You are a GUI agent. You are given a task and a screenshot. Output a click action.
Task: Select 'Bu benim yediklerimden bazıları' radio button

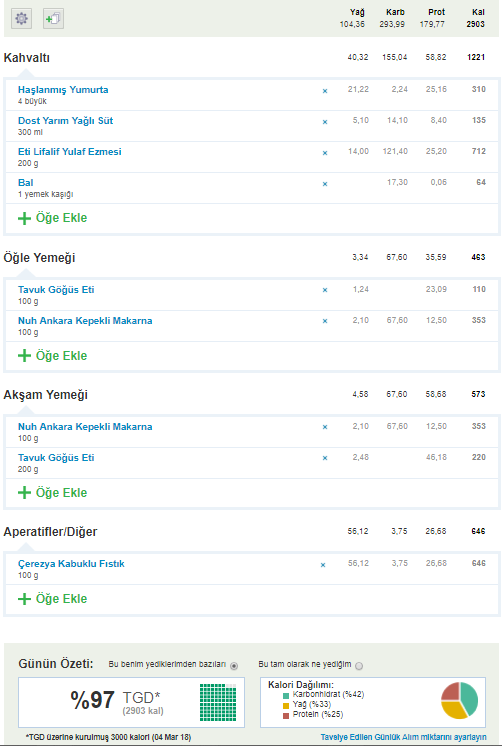tap(234, 666)
